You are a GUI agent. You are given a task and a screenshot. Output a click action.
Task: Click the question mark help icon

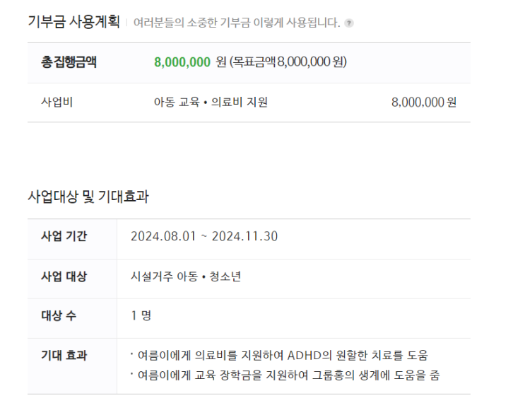click(x=349, y=23)
